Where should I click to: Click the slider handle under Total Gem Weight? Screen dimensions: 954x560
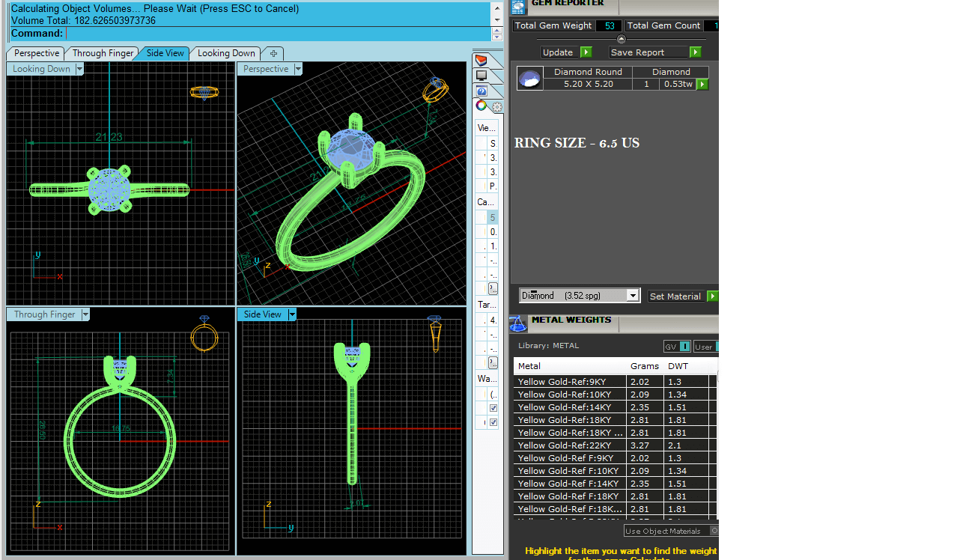tap(621, 39)
